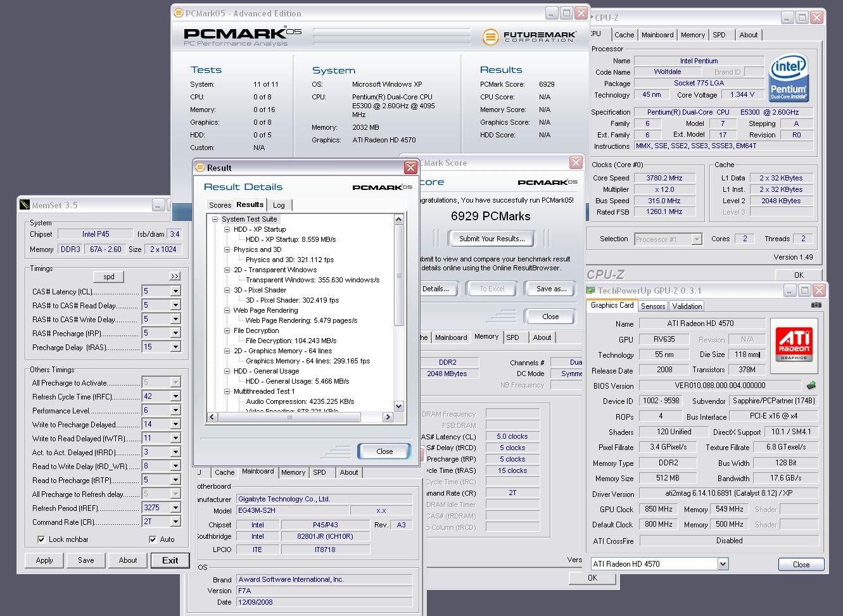Select Transparent Windows: 355.630 windows/s row
Screen dimensions: 843x616
(x=312, y=280)
